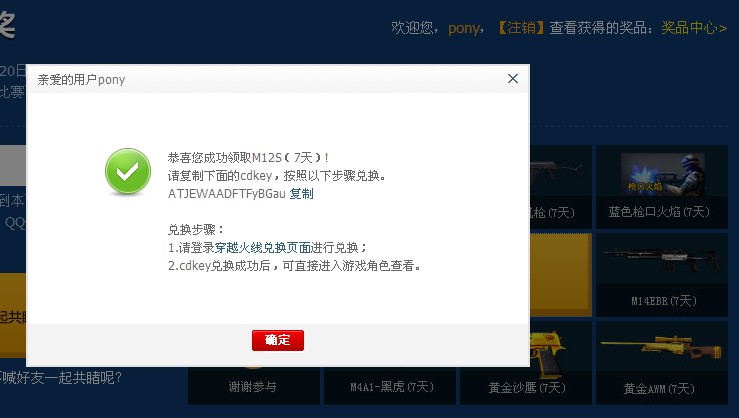Click the 请复制下面的cdkey instruction line
The image size is (739, 418).
pos(278,176)
